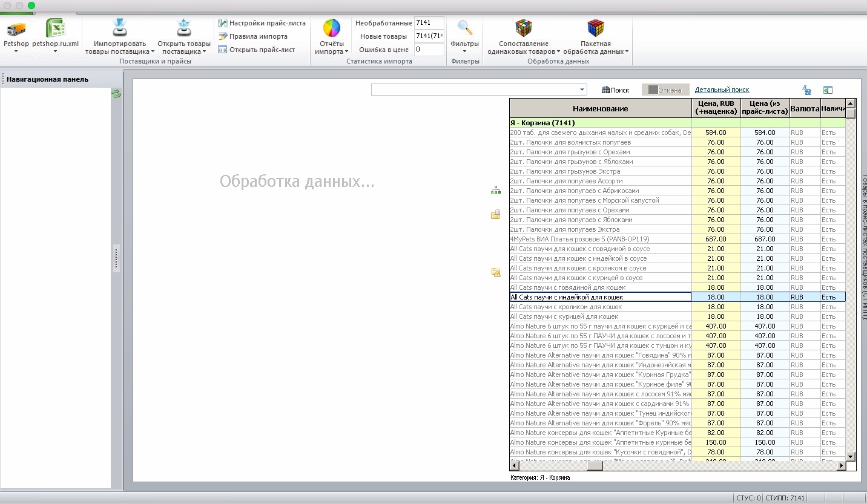Click the text replace icon above the table
The height and width of the screenshot is (504, 867).
point(806,90)
